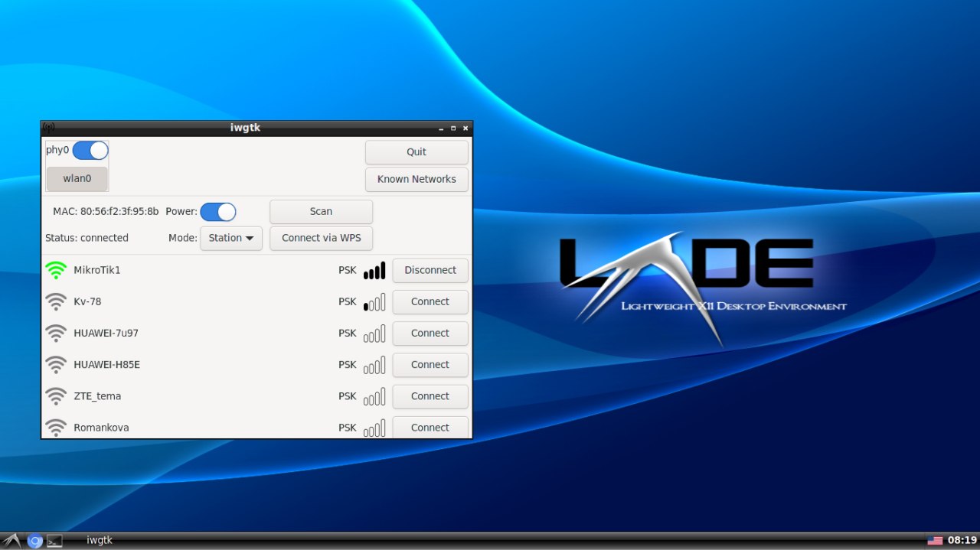
Task: Click the PSK label for HUAWEI-7u97
Action: (x=348, y=334)
